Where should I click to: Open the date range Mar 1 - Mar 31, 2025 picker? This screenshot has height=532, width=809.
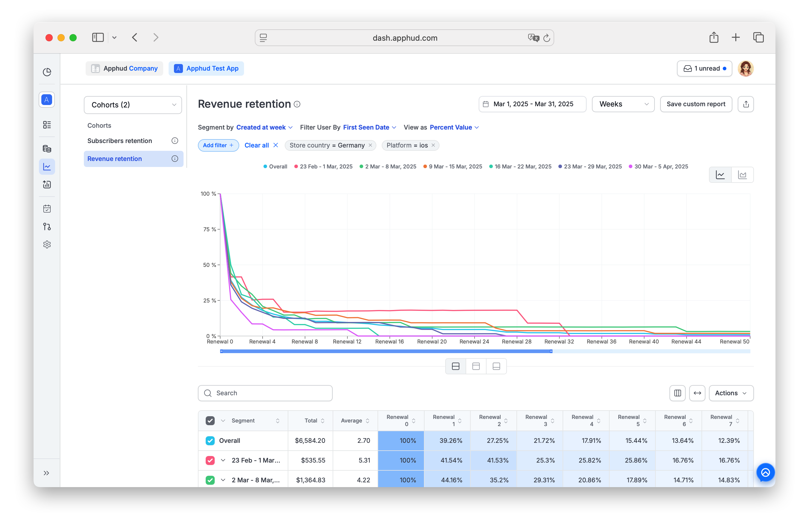[532, 104]
